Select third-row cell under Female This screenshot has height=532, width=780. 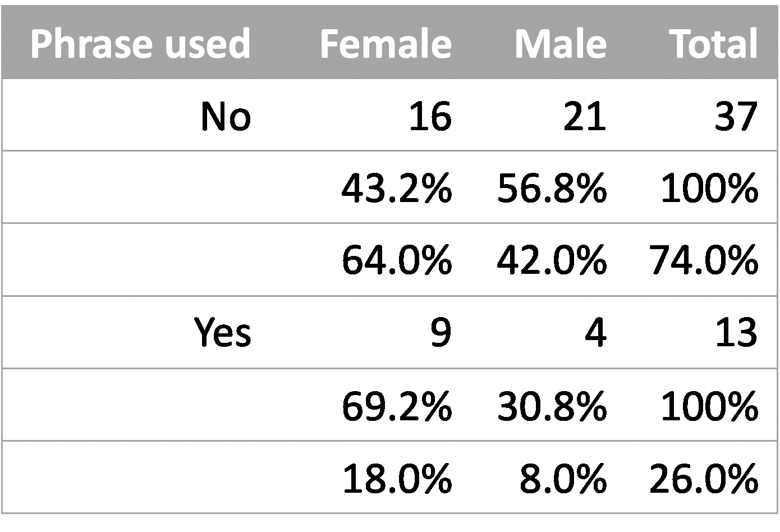[x=386, y=259]
